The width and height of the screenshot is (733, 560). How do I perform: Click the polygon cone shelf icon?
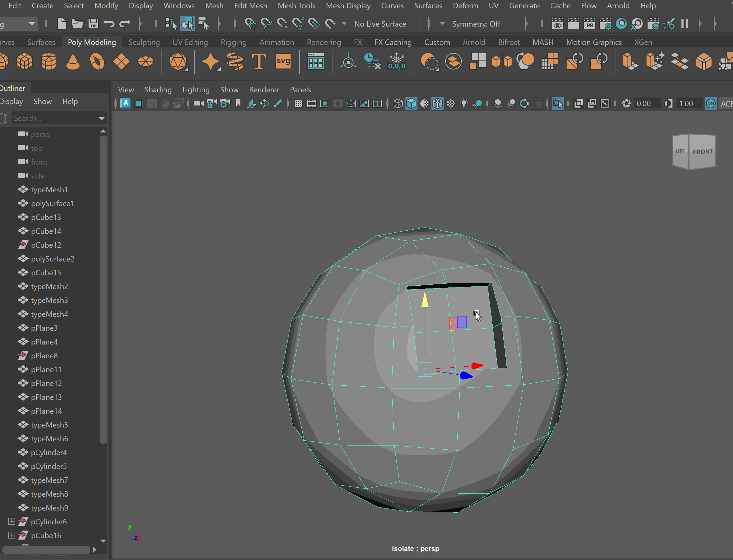coord(73,62)
